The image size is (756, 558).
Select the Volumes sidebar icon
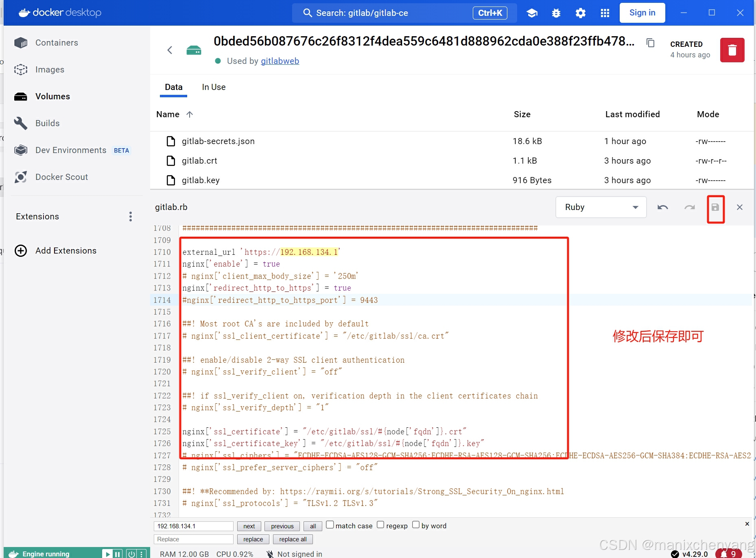[x=21, y=96]
